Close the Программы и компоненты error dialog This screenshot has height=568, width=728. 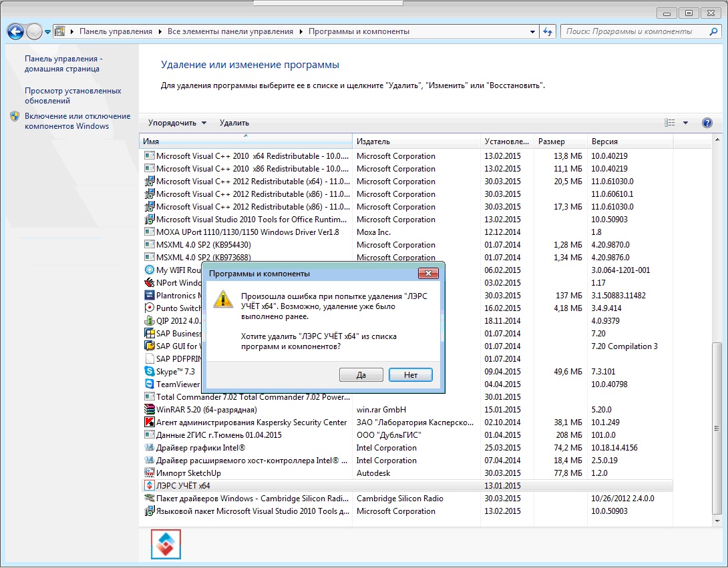click(x=428, y=274)
